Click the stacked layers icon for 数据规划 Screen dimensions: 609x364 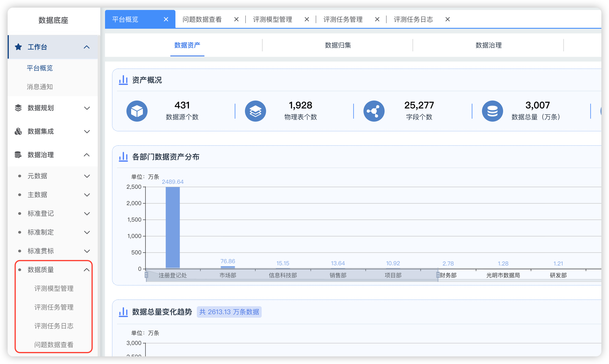(x=18, y=108)
